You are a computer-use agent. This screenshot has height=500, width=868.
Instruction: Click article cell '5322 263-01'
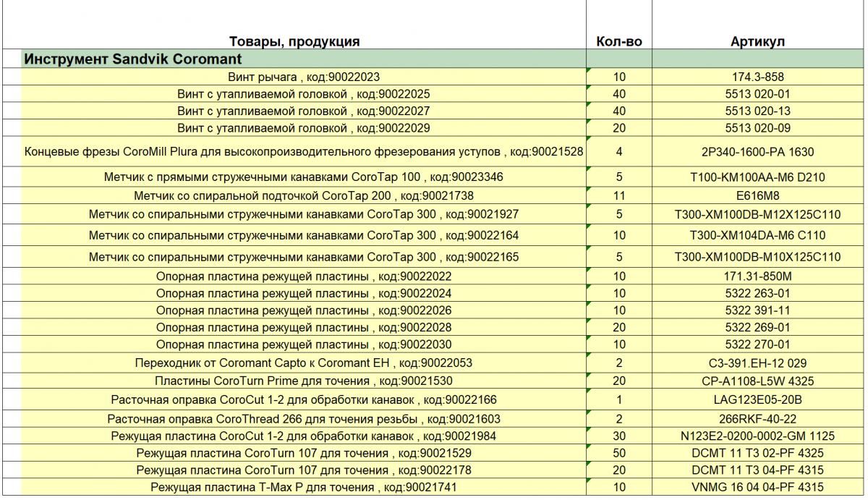click(758, 294)
